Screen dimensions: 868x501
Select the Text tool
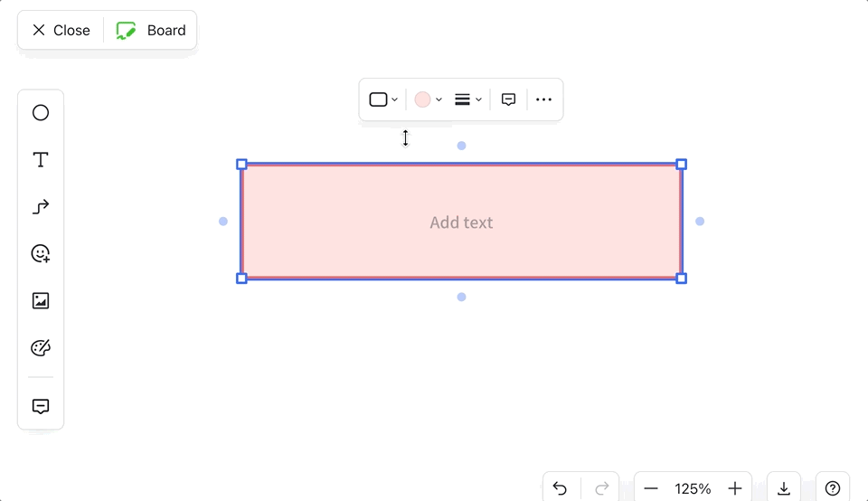[41, 160]
